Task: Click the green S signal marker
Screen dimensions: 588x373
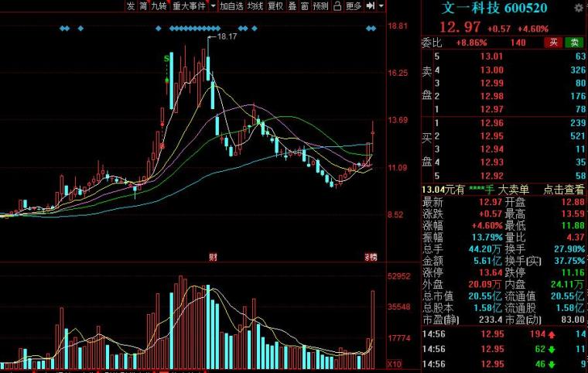Action: 166,59
